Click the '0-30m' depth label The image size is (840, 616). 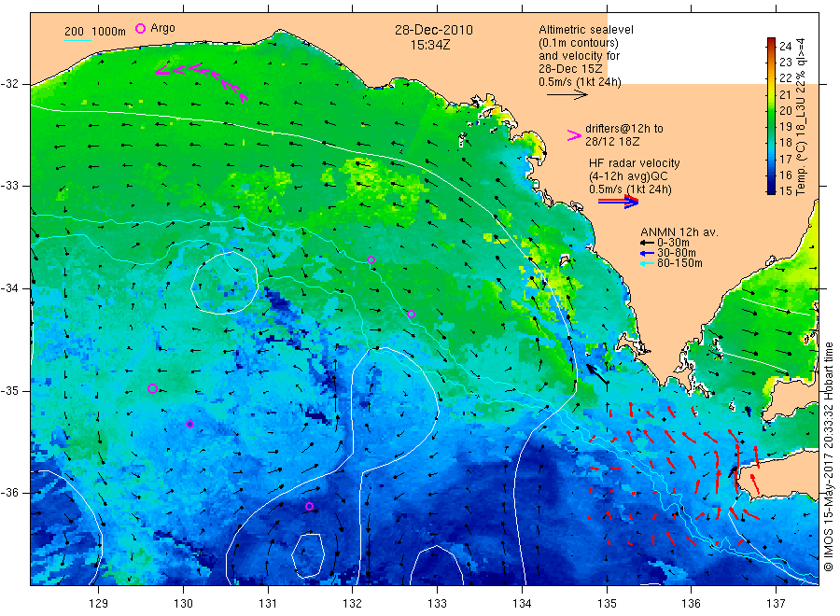673,243
